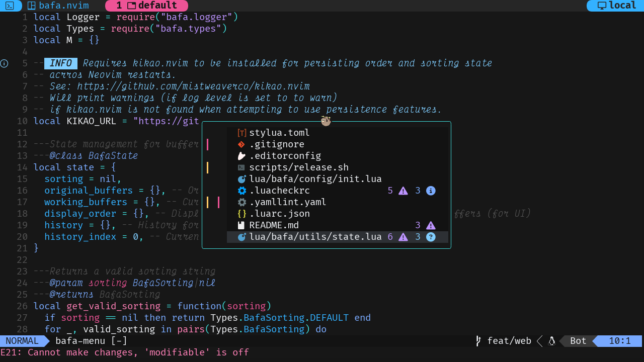This screenshot has height=362, width=644.
Task: Switch to the '1 default' tmux window tab
Action: point(146,6)
